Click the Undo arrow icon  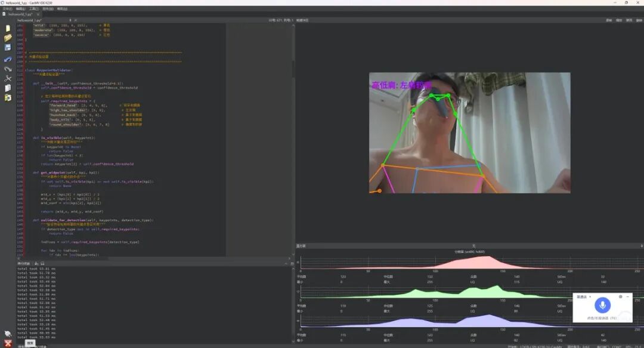coord(8,59)
